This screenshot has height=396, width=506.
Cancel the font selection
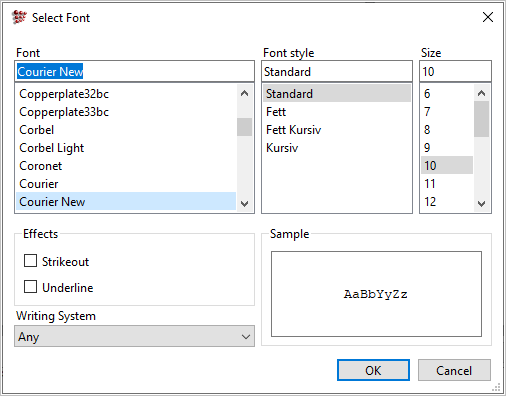tap(454, 370)
